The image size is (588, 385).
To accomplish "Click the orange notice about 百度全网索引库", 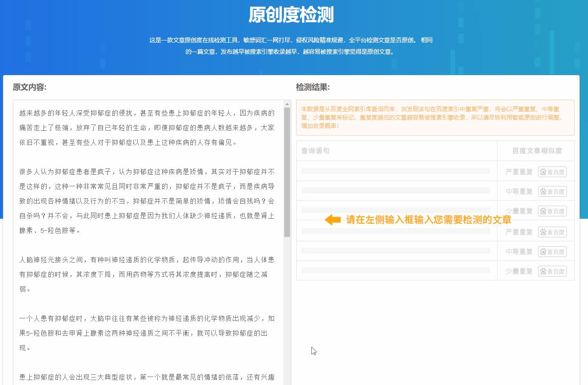I will click(435, 117).
